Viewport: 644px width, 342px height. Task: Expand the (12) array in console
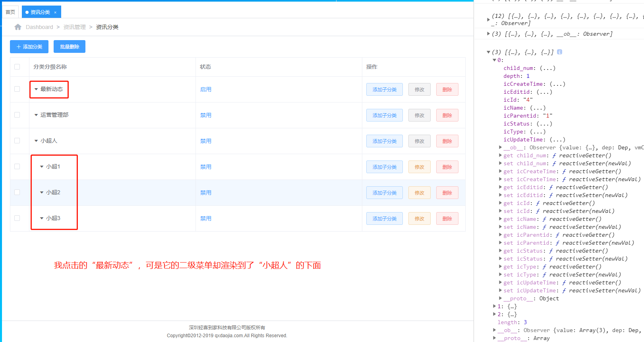(488, 19)
